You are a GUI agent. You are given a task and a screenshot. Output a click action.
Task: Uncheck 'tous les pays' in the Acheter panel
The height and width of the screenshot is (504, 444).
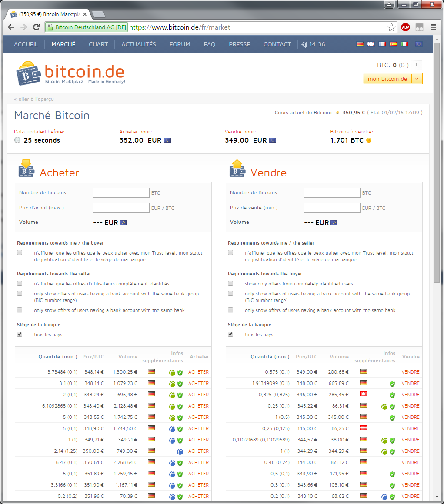(x=20, y=335)
